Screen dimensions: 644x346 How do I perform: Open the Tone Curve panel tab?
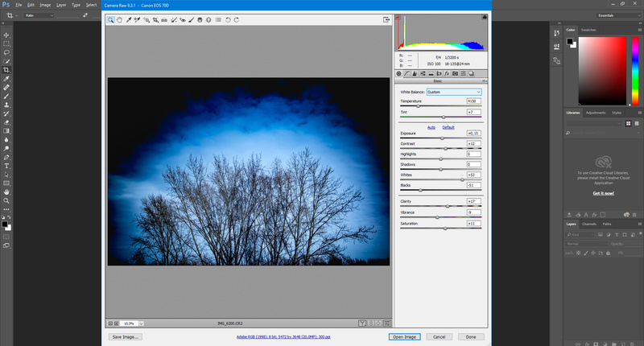tap(407, 73)
